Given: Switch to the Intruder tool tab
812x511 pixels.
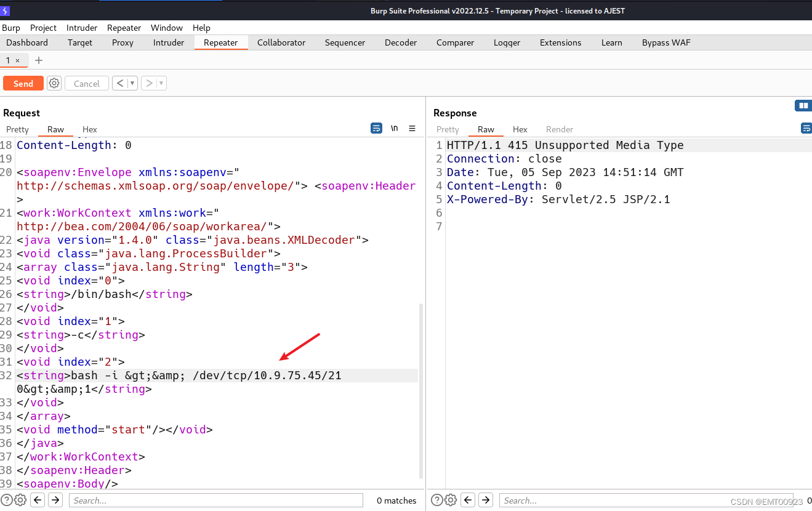Looking at the screenshot, I should 169,42.
